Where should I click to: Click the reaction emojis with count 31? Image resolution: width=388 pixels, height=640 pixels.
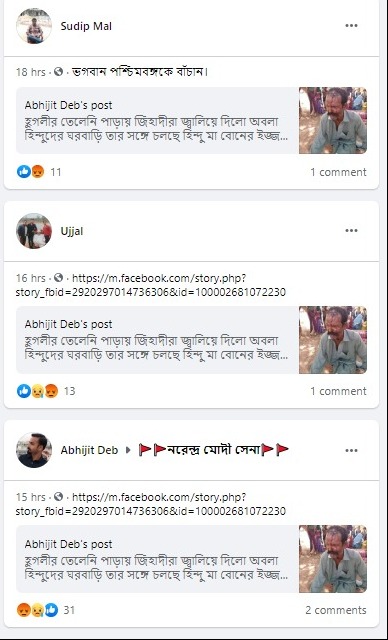38,610
